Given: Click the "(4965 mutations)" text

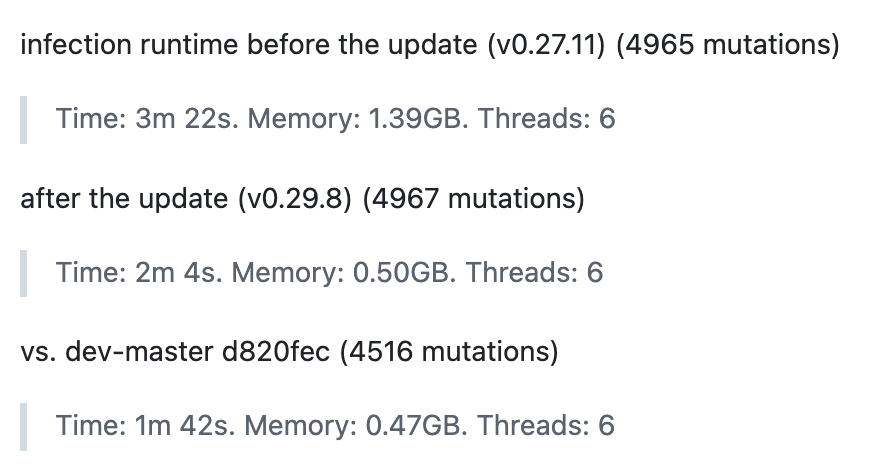Looking at the screenshot, I should coord(727,45).
